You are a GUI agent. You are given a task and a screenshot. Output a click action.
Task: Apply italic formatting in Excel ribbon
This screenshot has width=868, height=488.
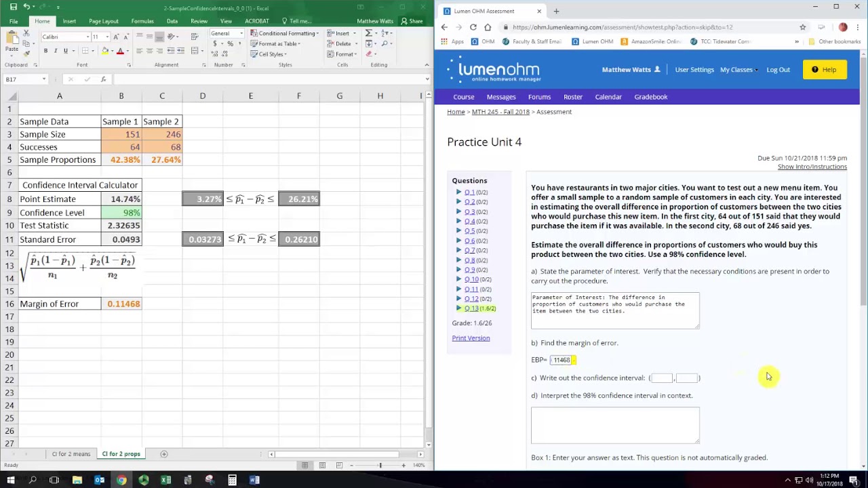click(56, 51)
